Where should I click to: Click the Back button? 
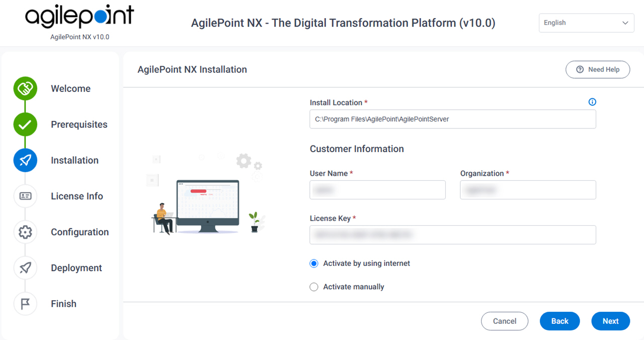pyautogui.click(x=560, y=321)
